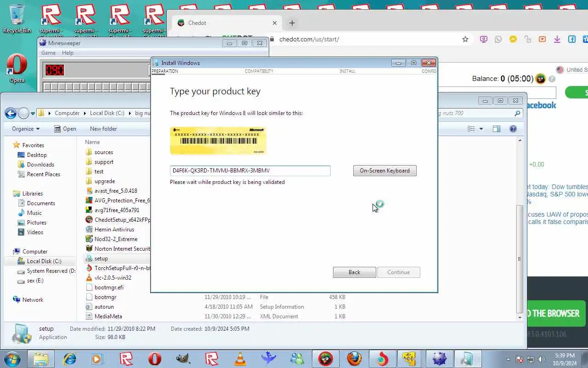The image size is (588, 368).
Task: Switch to Chedot browser in taskbar
Action: 326,358
